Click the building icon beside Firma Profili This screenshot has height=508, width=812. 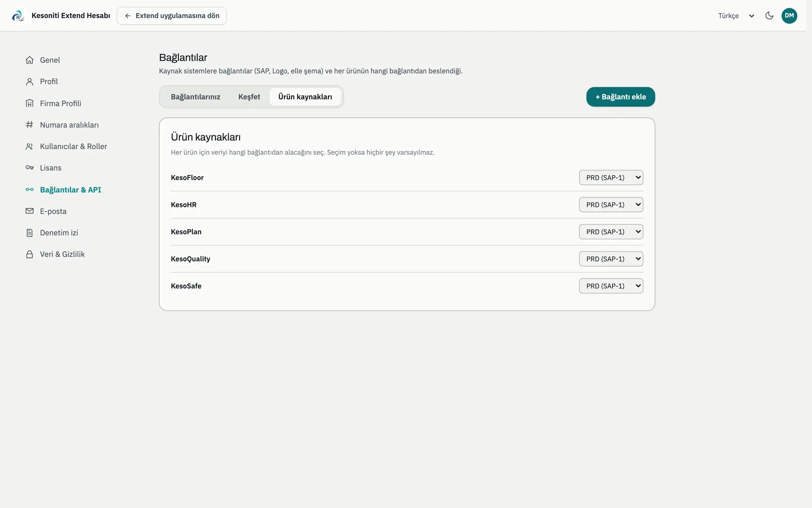click(x=30, y=103)
